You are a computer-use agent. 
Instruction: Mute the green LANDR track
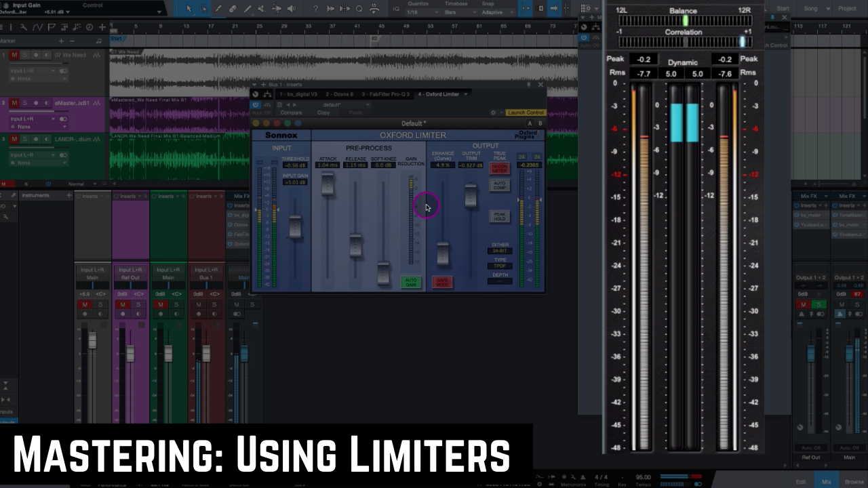coord(14,140)
